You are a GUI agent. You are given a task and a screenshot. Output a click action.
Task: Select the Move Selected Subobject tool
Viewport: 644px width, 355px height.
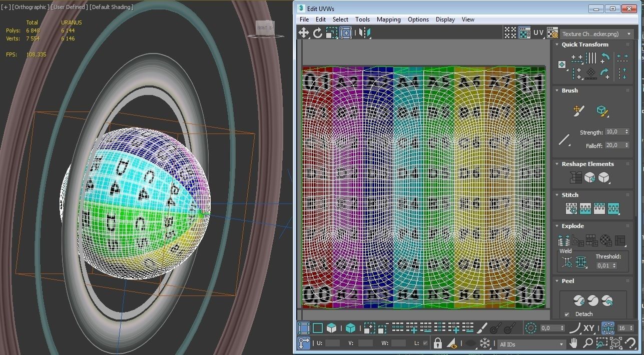304,33
